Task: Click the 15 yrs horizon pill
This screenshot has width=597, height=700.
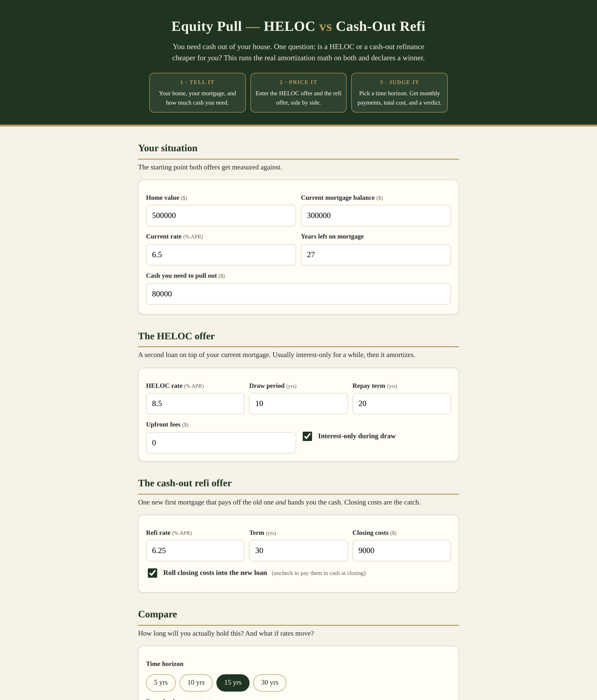Action: 233,682
